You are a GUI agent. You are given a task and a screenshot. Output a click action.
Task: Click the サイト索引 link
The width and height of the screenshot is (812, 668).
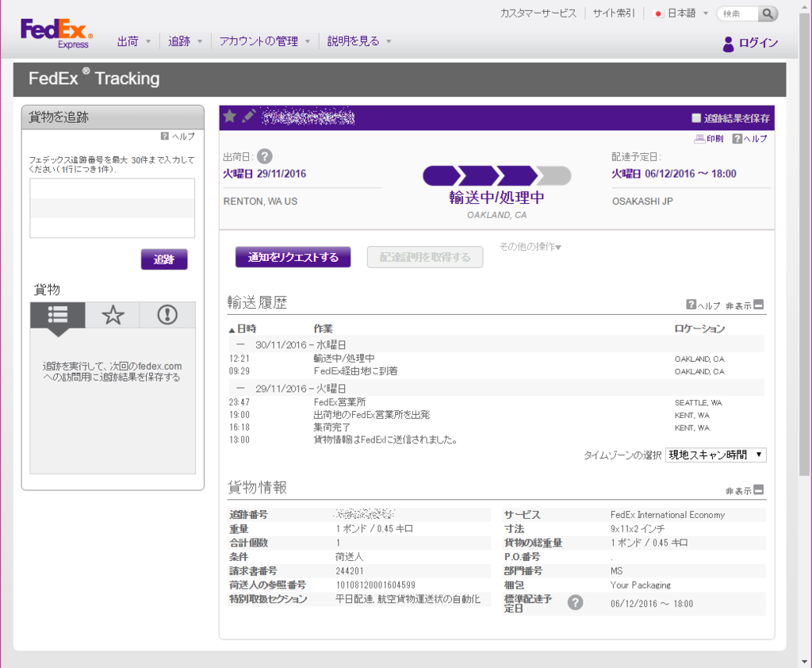[x=614, y=13]
